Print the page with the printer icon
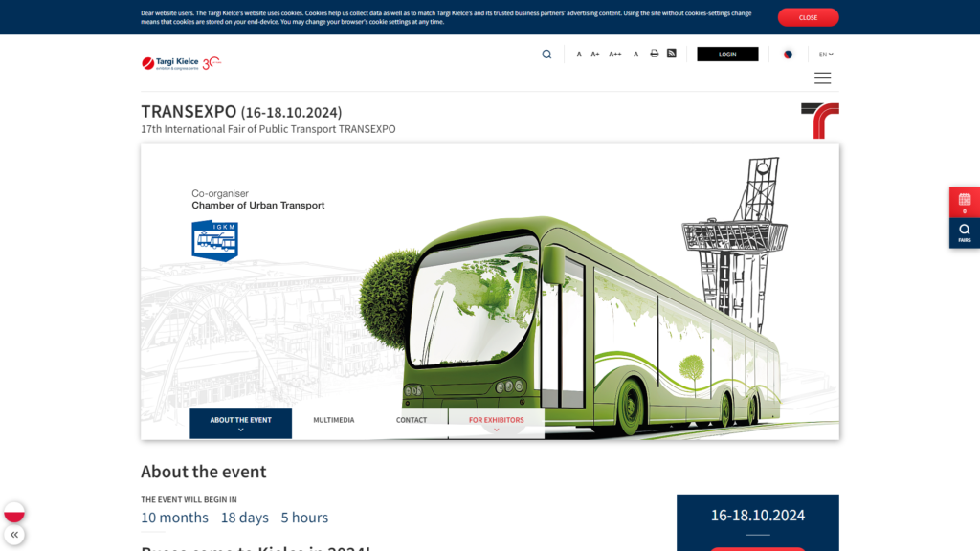 pyautogui.click(x=654, y=54)
